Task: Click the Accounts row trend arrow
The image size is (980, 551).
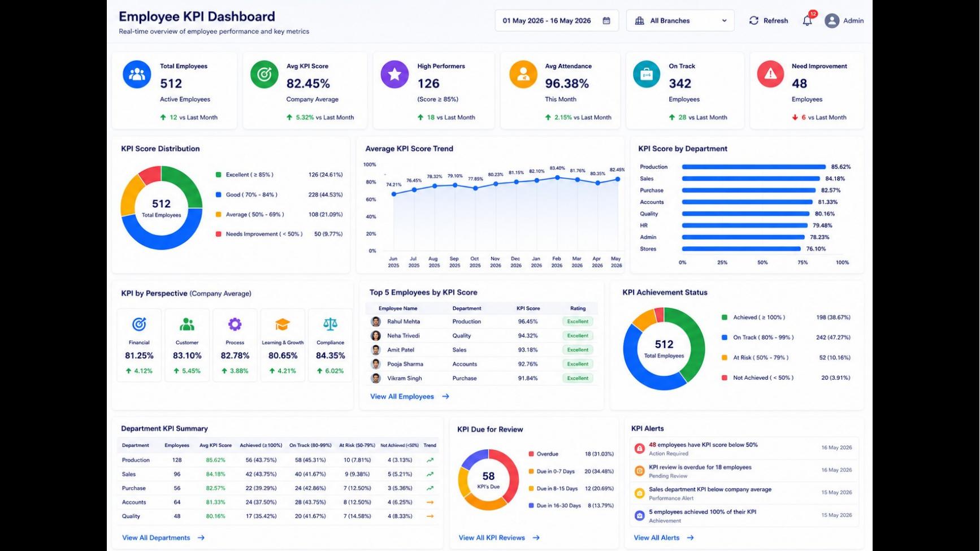Action: [430, 502]
